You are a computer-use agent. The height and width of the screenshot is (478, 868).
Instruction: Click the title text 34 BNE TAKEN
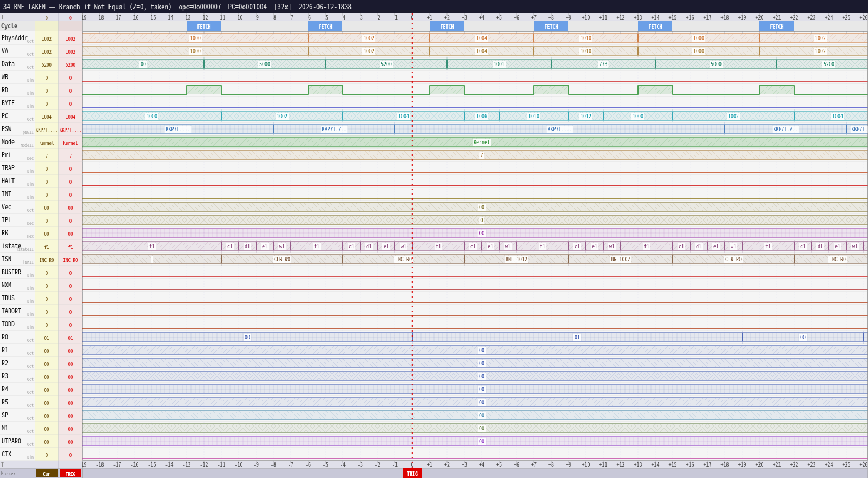tap(26, 7)
